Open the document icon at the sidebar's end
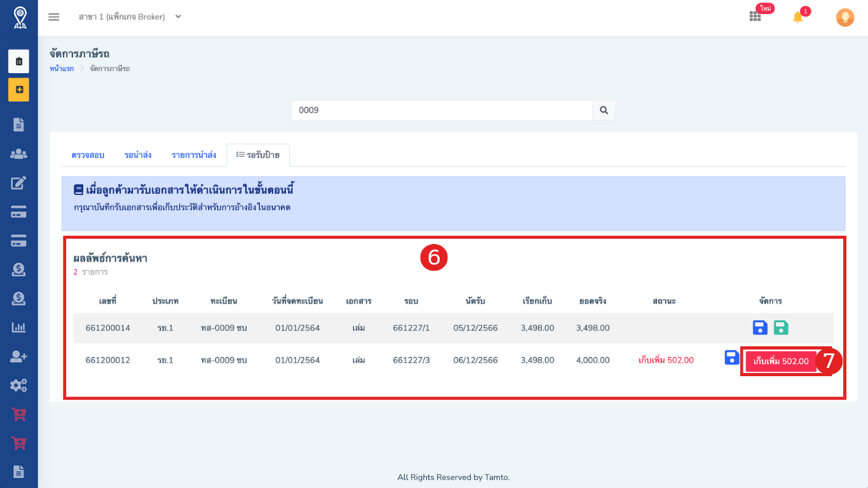This screenshot has width=868, height=488. (x=18, y=471)
